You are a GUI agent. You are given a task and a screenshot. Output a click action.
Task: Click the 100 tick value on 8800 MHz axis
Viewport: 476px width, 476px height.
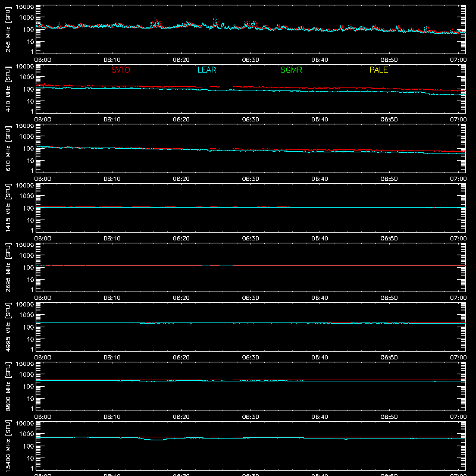[29, 387]
